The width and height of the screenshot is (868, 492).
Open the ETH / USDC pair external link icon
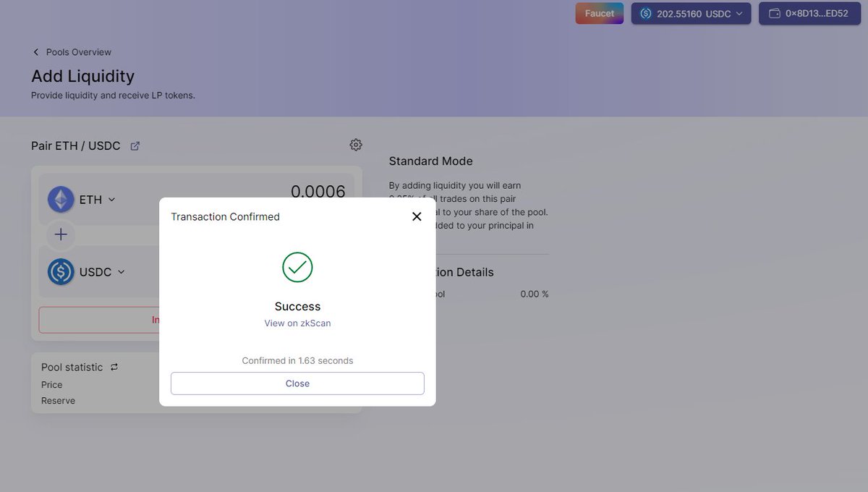[135, 145]
